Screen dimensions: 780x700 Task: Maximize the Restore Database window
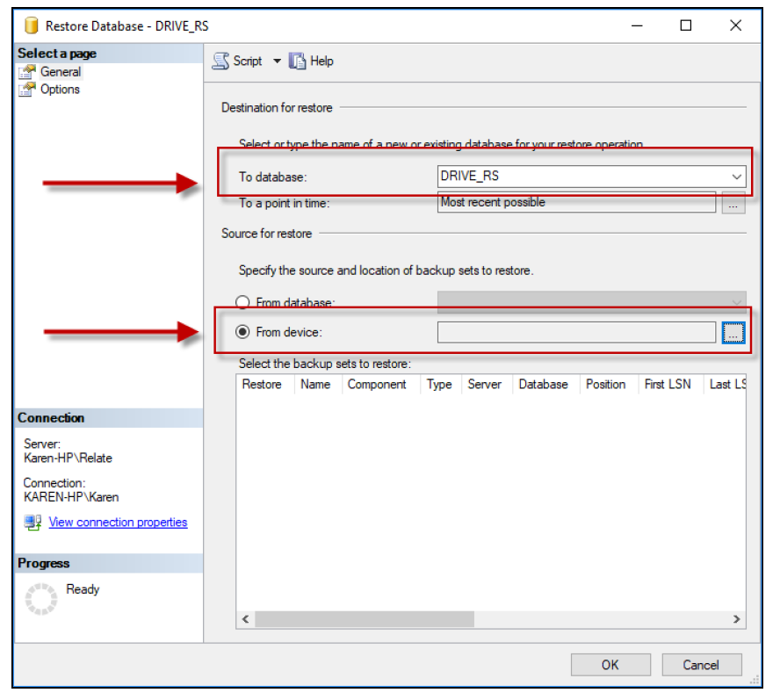pyautogui.click(x=686, y=25)
